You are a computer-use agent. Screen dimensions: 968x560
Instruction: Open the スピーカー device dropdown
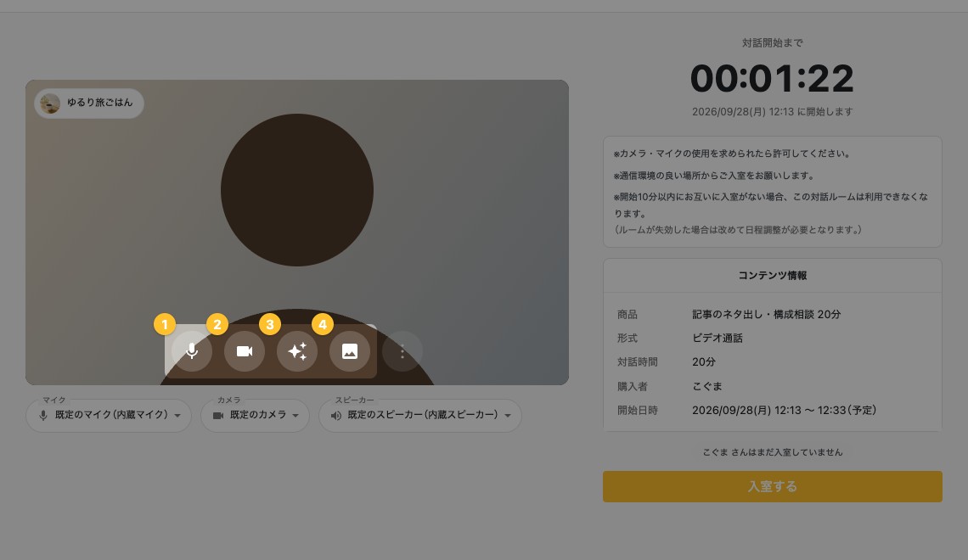[419, 415]
